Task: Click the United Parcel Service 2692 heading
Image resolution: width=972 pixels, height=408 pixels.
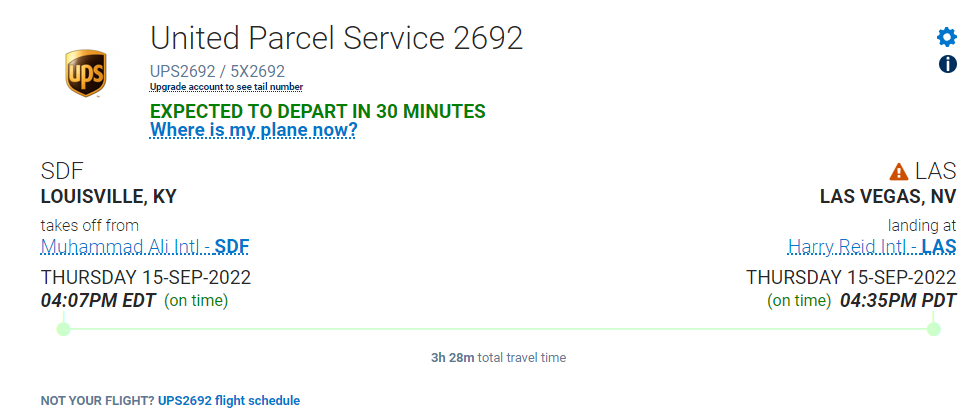Action: click(x=336, y=38)
